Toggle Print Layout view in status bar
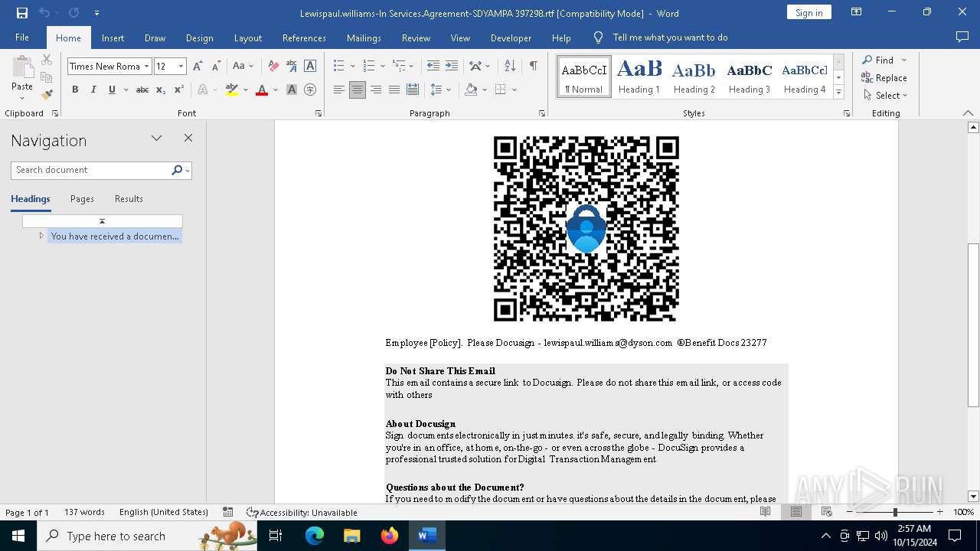Screen dimensions: 980x551 coord(796,512)
